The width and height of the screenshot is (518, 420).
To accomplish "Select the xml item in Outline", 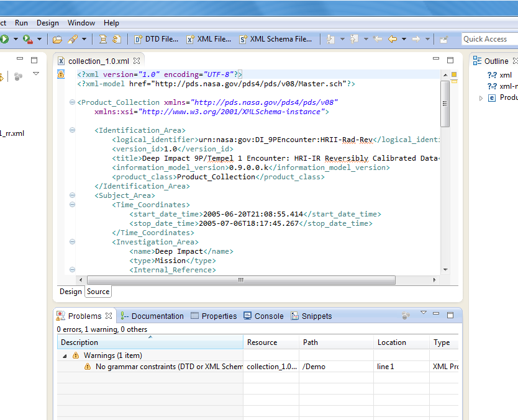I will (500, 75).
